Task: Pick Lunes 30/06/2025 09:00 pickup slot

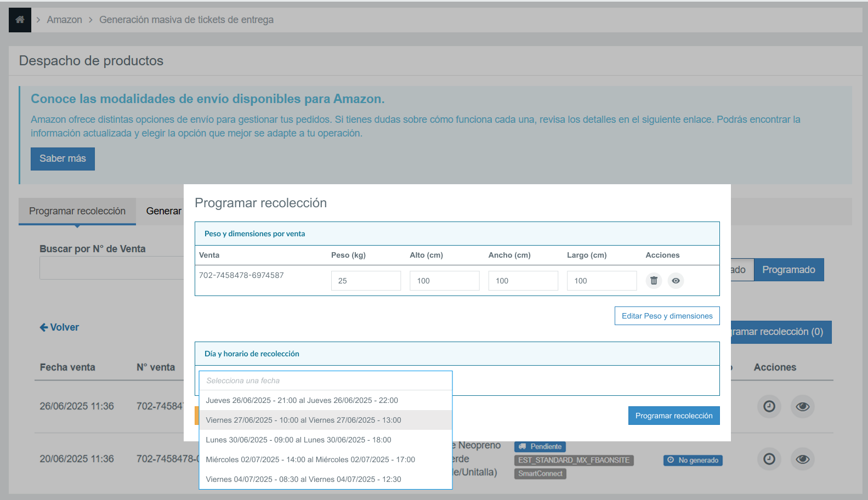Action: pos(298,440)
